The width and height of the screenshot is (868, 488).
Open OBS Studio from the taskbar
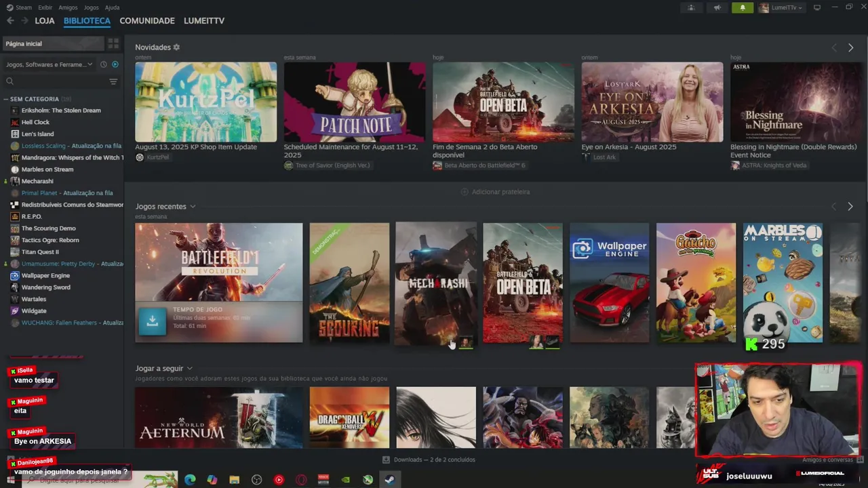pyautogui.click(x=257, y=480)
